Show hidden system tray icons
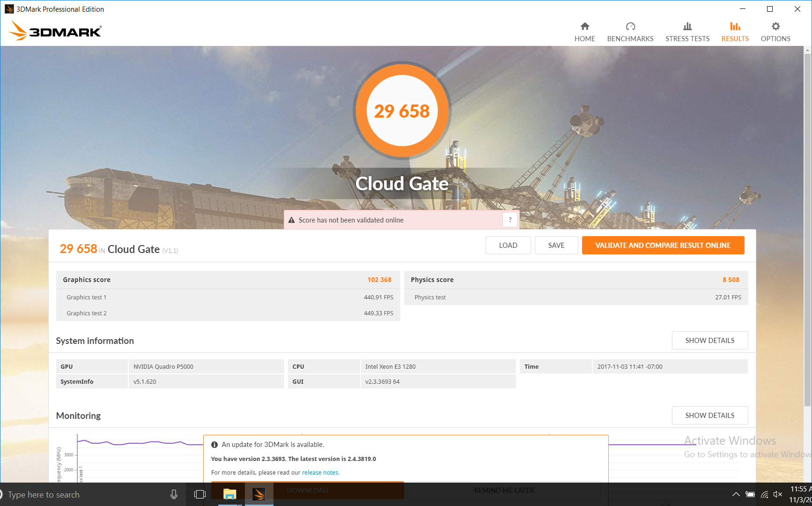Image resolution: width=812 pixels, height=506 pixels. click(736, 494)
